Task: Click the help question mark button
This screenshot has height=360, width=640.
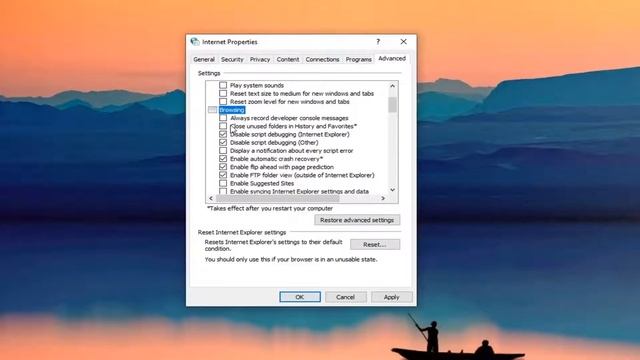Action: [x=378, y=42]
